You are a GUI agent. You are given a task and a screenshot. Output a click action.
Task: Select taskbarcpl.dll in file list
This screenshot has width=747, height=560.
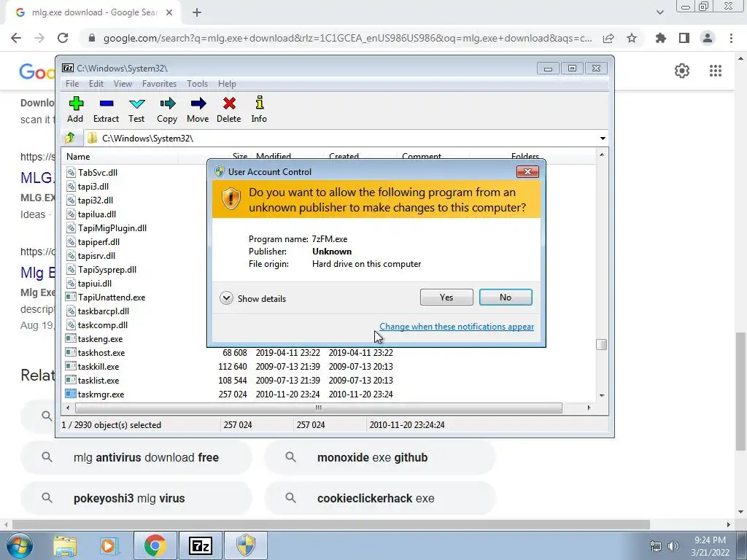pyautogui.click(x=104, y=311)
